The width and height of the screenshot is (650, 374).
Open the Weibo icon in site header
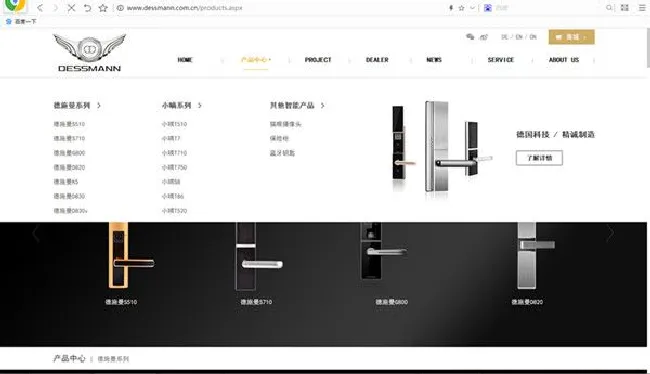[484, 37]
